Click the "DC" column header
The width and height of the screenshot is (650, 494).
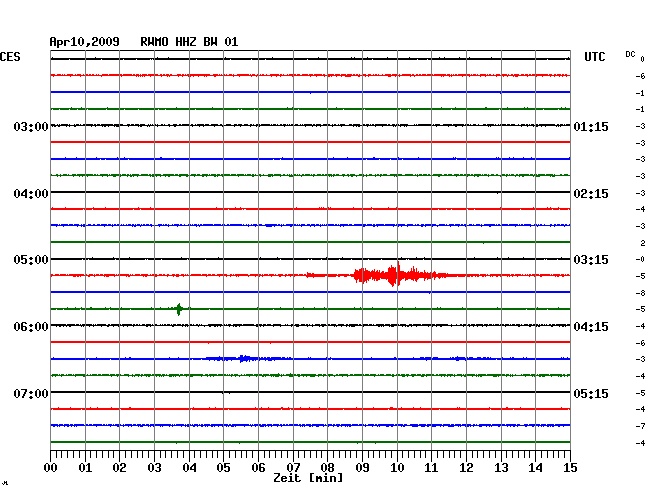(x=630, y=54)
